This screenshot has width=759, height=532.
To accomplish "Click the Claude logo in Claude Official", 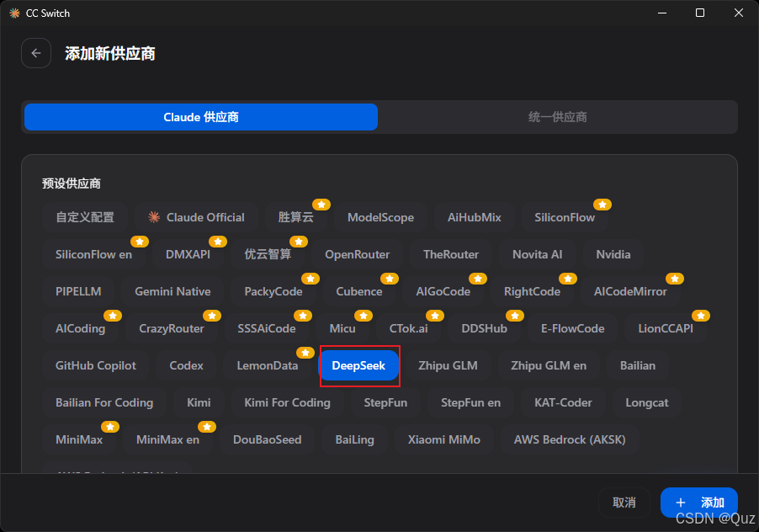I will (x=154, y=217).
